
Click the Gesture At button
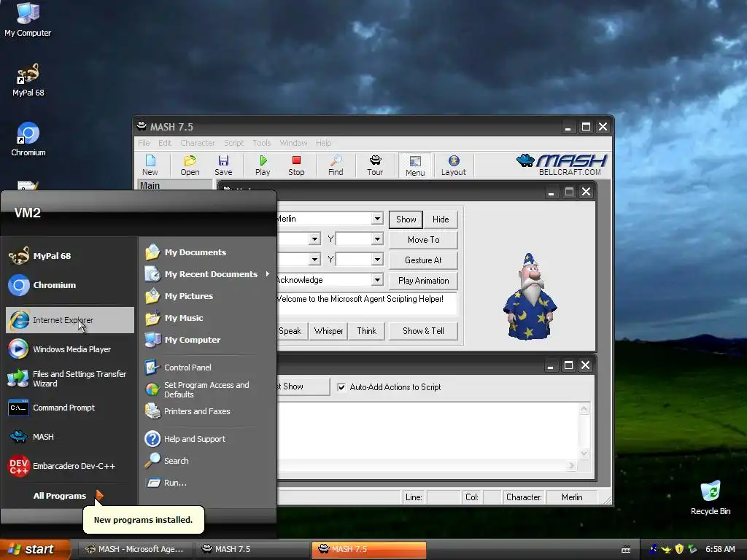click(424, 260)
